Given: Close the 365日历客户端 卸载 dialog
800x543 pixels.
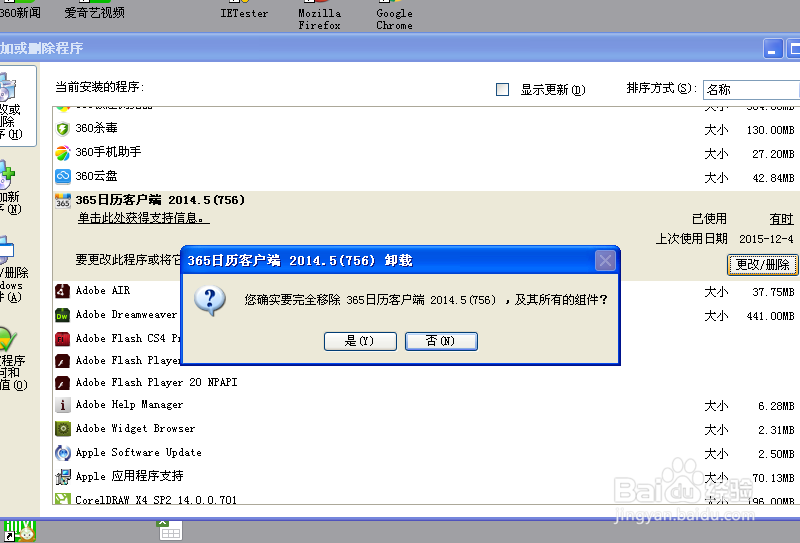Looking at the screenshot, I should click(x=605, y=261).
